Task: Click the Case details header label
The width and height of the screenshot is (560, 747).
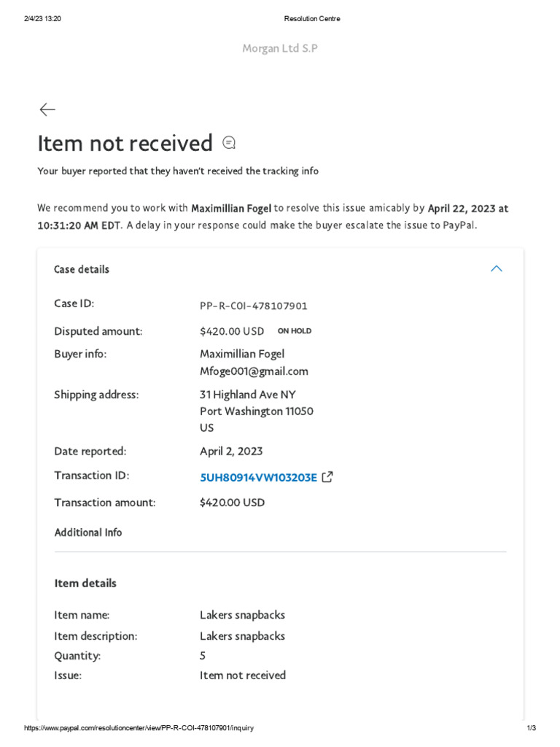Action: click(x=82, y=269)
